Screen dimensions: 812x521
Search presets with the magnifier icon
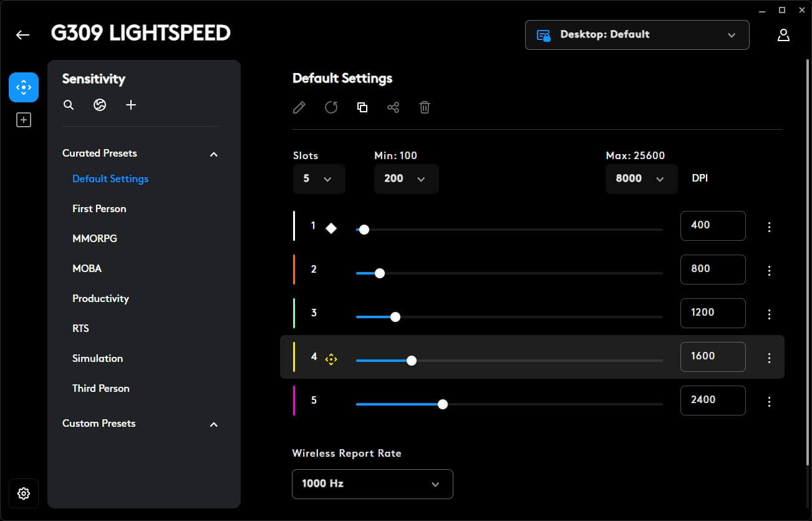(x=69, y=105)
